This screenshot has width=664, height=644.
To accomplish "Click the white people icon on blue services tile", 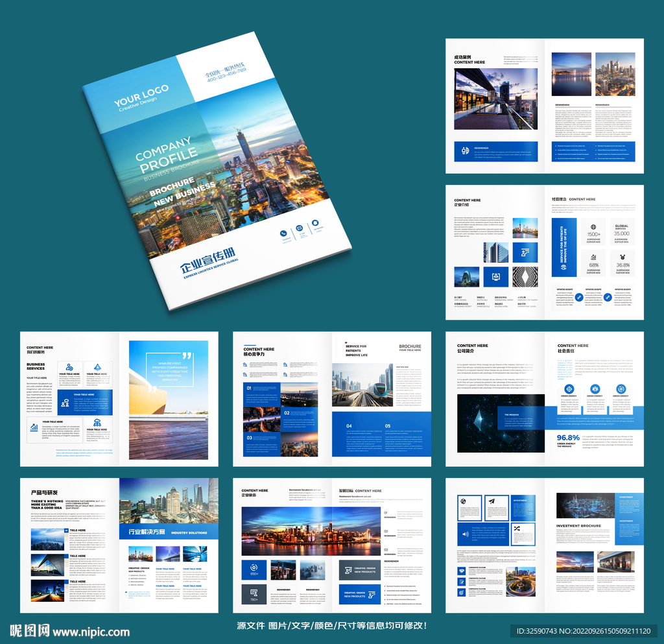I will point(65,403).
